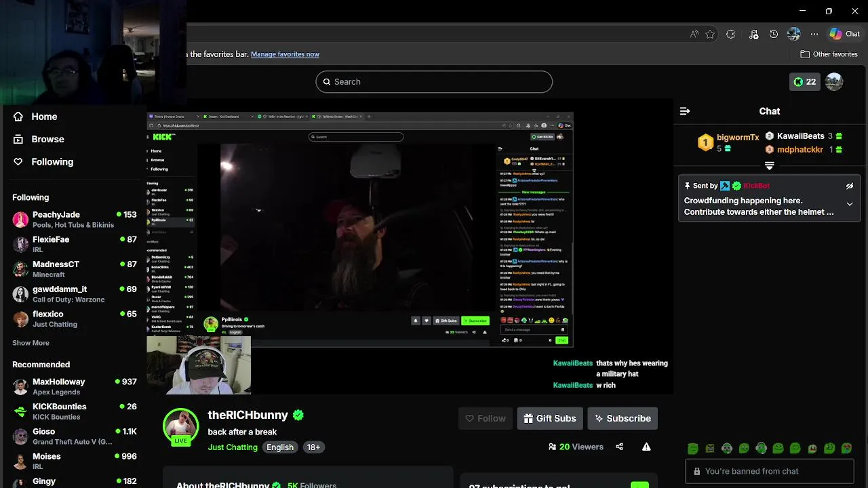Open browser media control icon
Screen dimensions: 868x488
(x=753, y=34)
